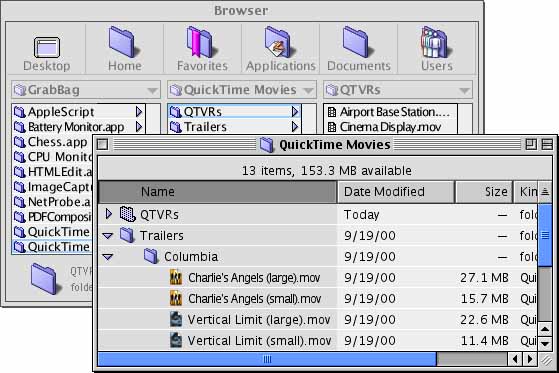Image resolution: width=559 pixels, height=373 pixels.
Task: Open the Favorites icon in Browser toolbar
Action: 202,49
